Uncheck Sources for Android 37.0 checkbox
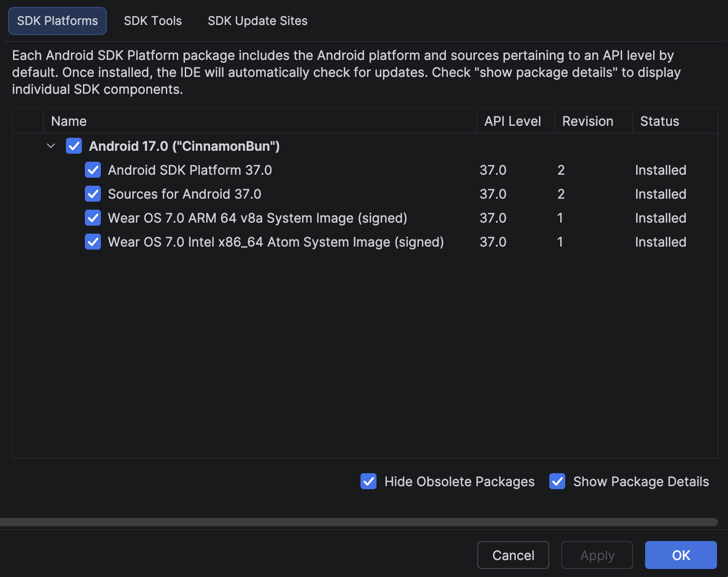728x577 pixels. tap(93, 194)
